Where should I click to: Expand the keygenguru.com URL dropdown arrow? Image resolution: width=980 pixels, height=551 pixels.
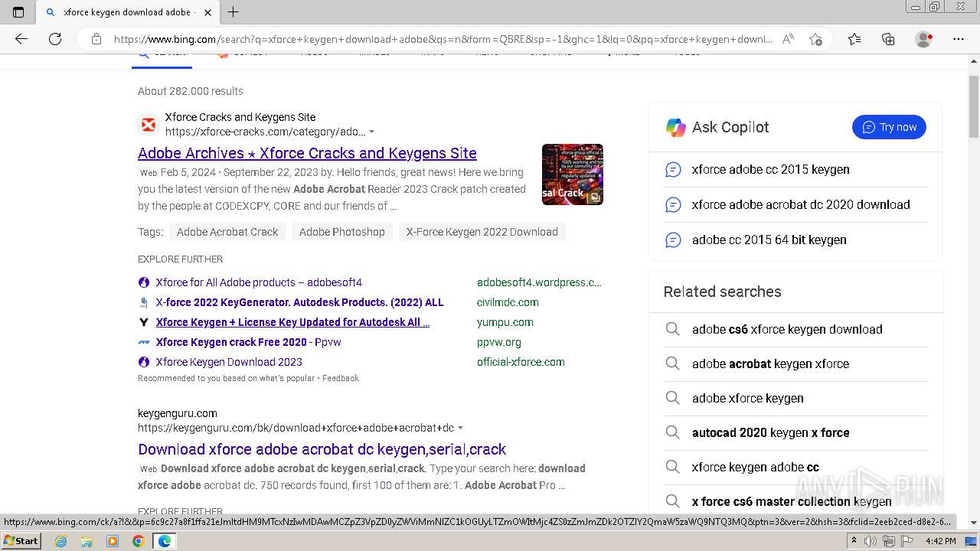click(x=461, y=429)
